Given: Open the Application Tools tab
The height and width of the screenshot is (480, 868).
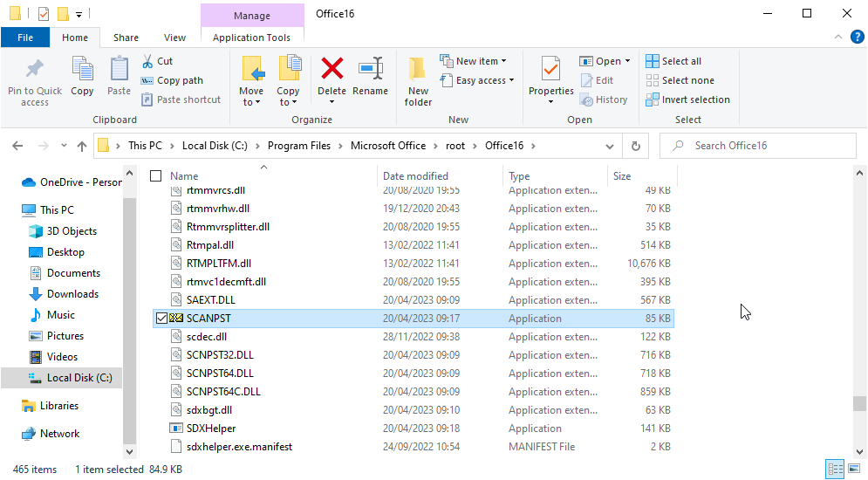Looking at the screenshot, I should click(251, 38).
